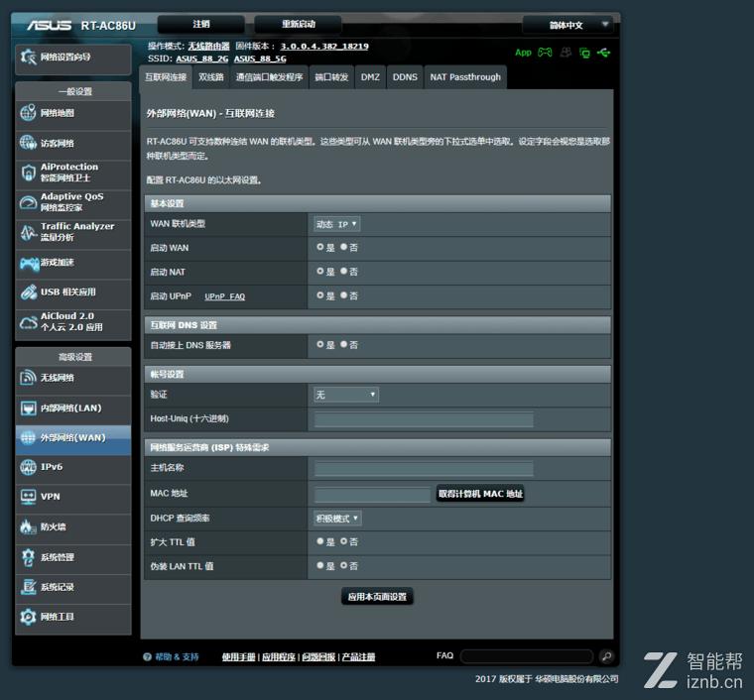Open the firewall (防火墙) flame icon
The image size is (754, 700).
coord(29,527)
